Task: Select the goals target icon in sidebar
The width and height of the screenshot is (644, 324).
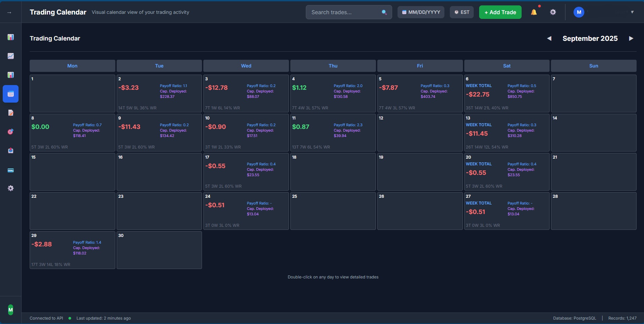Action: [x=10, y=132]
